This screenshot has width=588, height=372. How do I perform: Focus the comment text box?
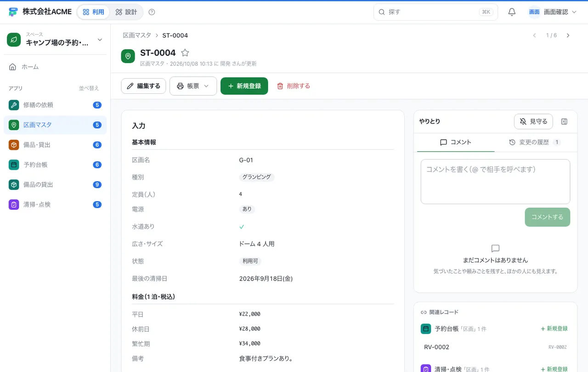[495, 182]
